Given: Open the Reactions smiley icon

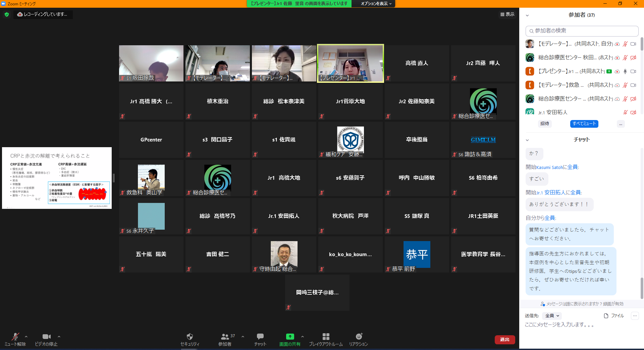Looking at the screenshot, I should tap(359, 337).
